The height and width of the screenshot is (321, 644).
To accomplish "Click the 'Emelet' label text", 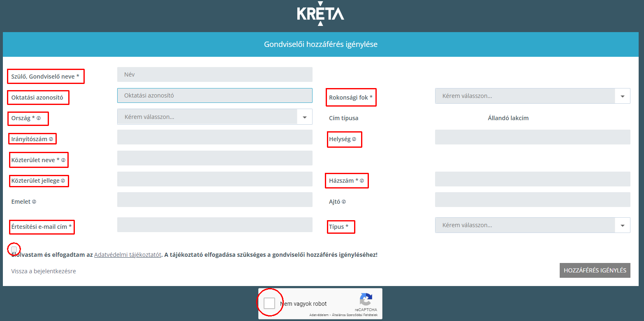I will [21, 202].
